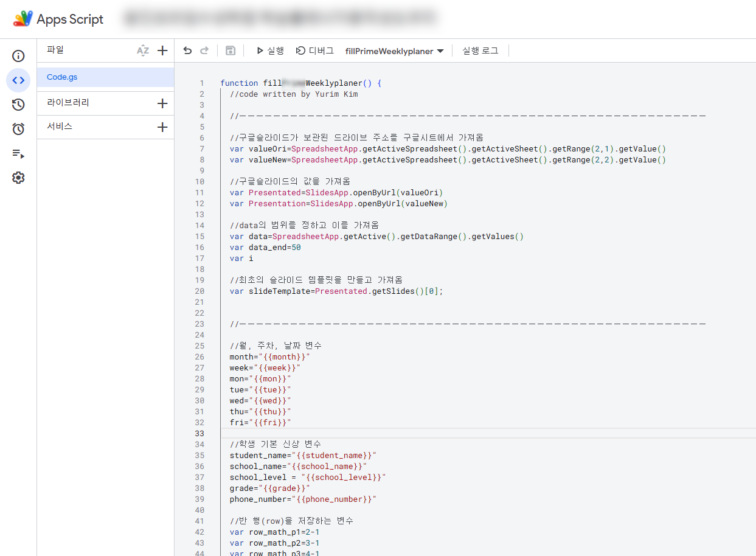Image resolution: width=756 pixels, height=556 pixels.
Task: View the Executions list
Action: (18, 154)
